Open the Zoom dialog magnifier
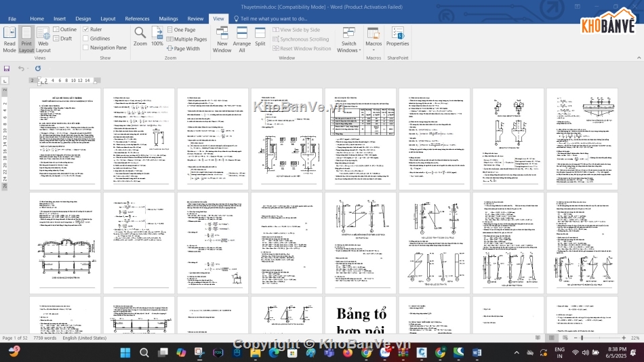 tap(140, 36)
